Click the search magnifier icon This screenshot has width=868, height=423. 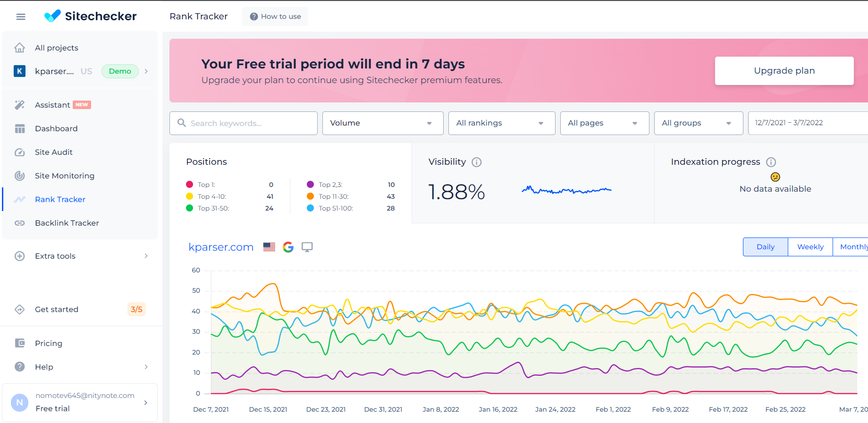(182, 123)
